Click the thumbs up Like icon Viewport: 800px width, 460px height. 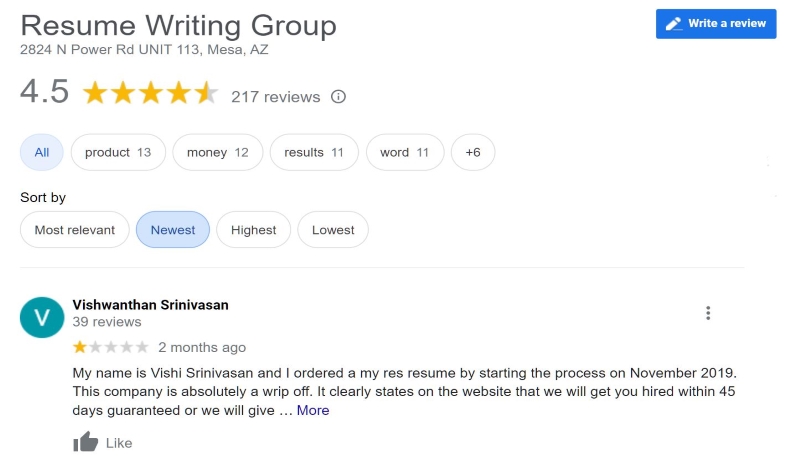[x=85, y=442]
